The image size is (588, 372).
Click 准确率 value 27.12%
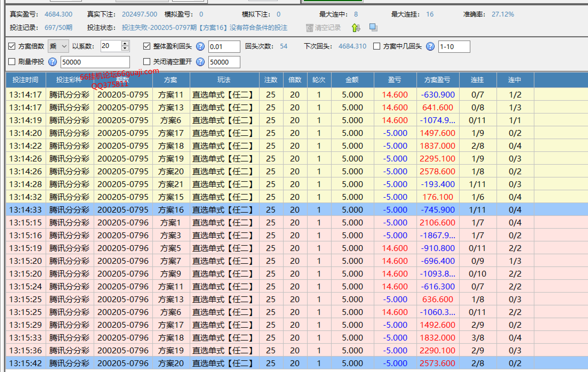coord(503,14)
